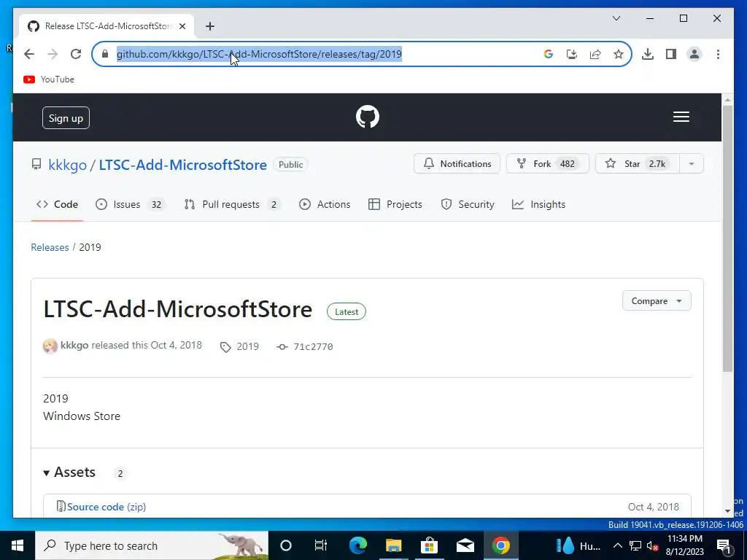Screen dimensions: 747x560
Task: Open Task View on the taskbar
Action: [321, 545]
